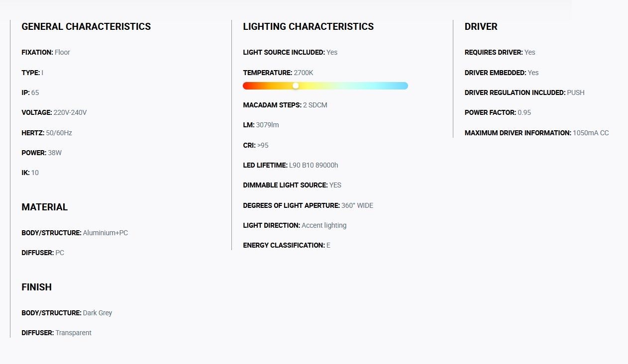628x364 pixels.
Task: Select the Material section heading
Action: (x=44, y=207)
